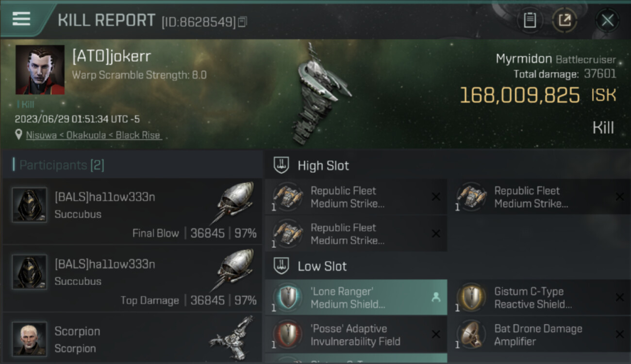Screen dimensions: 631x364
Task: Share the kill report via the export icon
Action: tap(565, 20)
